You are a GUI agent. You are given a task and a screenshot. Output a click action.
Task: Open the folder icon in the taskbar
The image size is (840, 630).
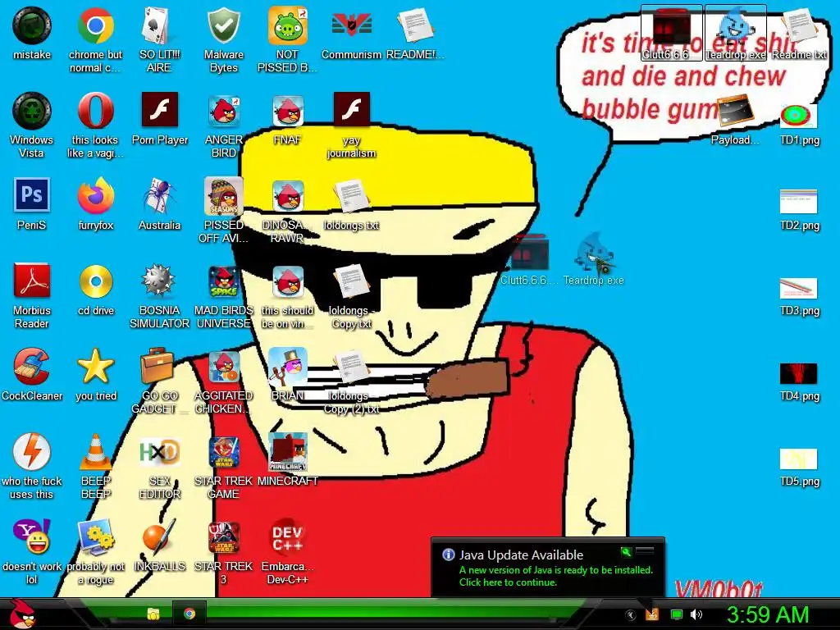153,614
